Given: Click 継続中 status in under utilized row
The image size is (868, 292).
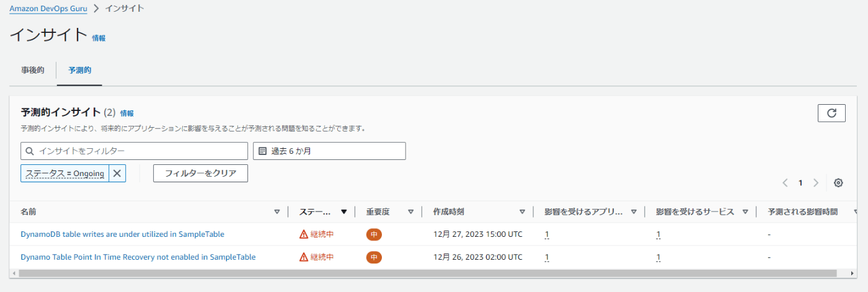Looking at the screenshot, I should pos(322,234).
